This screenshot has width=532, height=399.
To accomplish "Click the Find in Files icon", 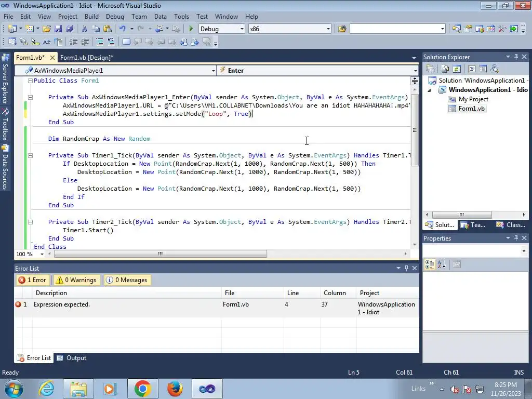I will point(342,29).
